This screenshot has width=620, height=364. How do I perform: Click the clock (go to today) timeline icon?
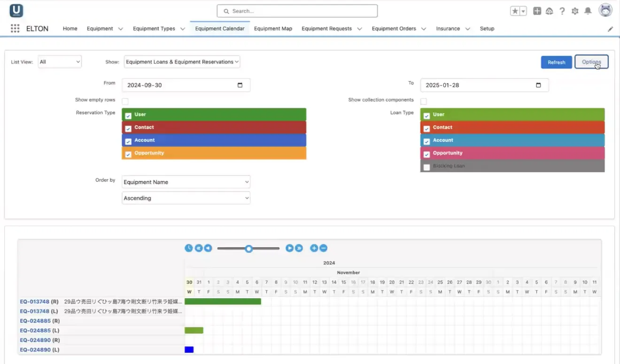188,248
